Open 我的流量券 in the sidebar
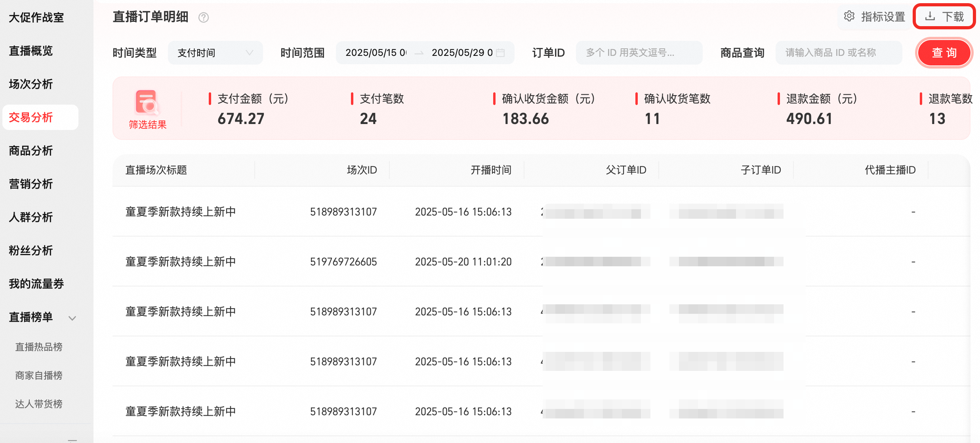Image resolution: width=980 pixels, height=443 pixels. tap(36, 284)
